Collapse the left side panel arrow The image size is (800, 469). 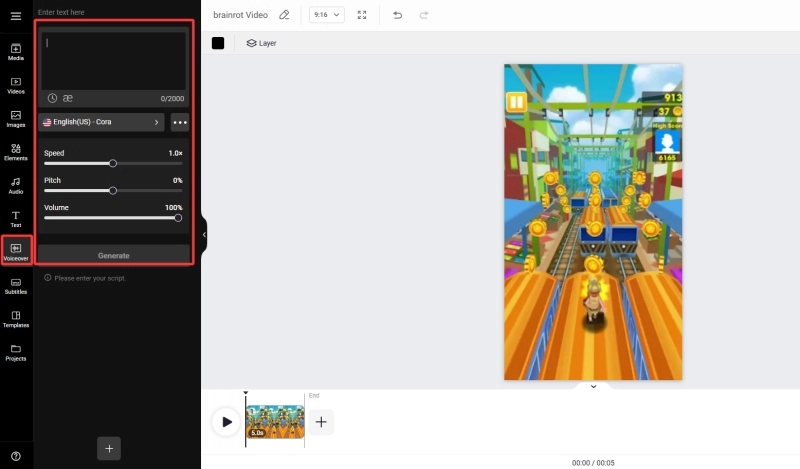click(x=204, y=234)
